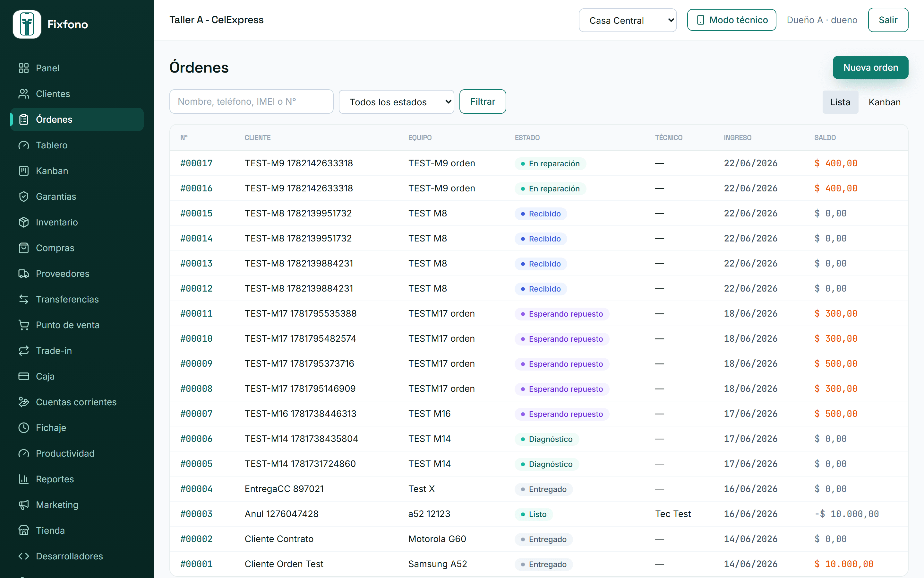Click the phone icon in Modo técnico
This screenshot has width=924, height=578.
701,20
